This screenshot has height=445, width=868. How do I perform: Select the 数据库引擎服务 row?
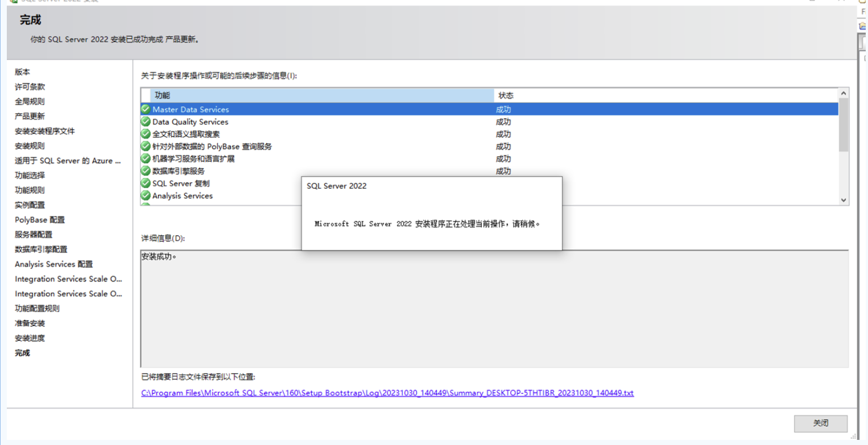(x=489, y=171)
